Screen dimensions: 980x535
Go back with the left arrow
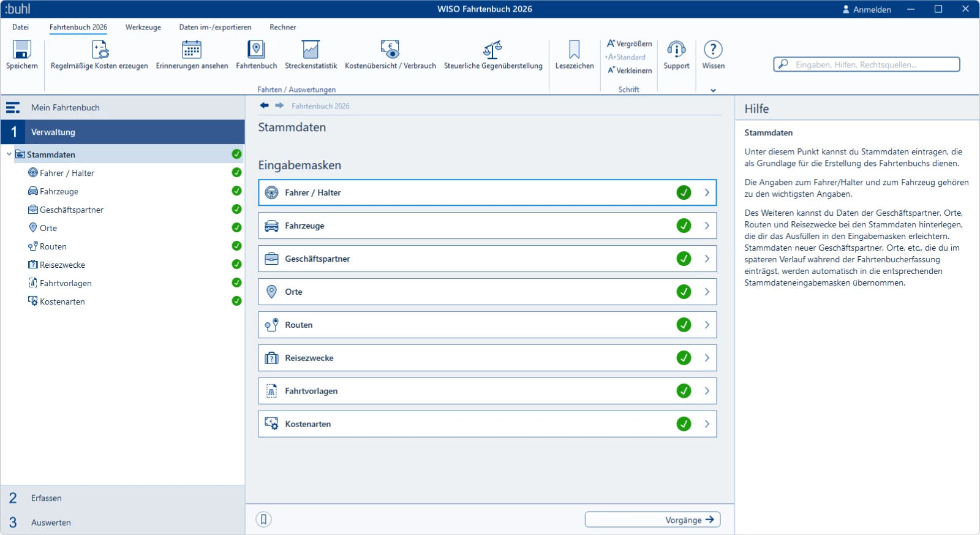tap(264, 105)
